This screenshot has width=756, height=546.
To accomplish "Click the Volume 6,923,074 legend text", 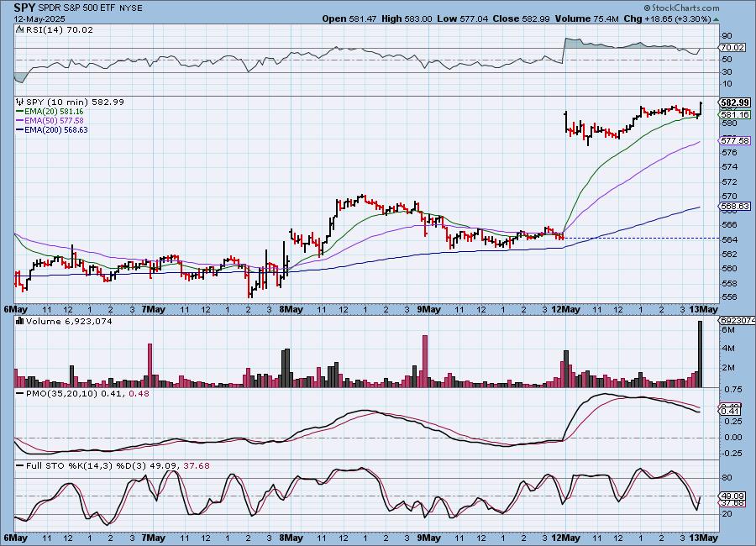I will click(69, 321).
